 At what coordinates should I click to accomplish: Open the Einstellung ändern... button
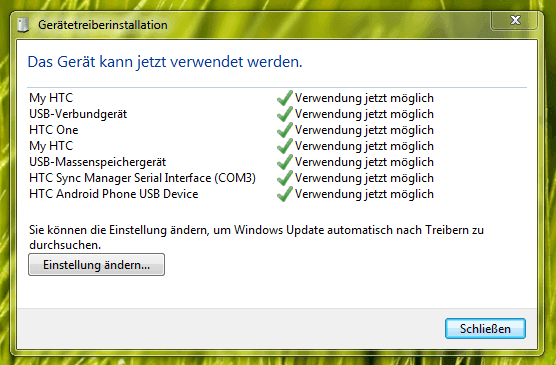[x=96, y=265]
